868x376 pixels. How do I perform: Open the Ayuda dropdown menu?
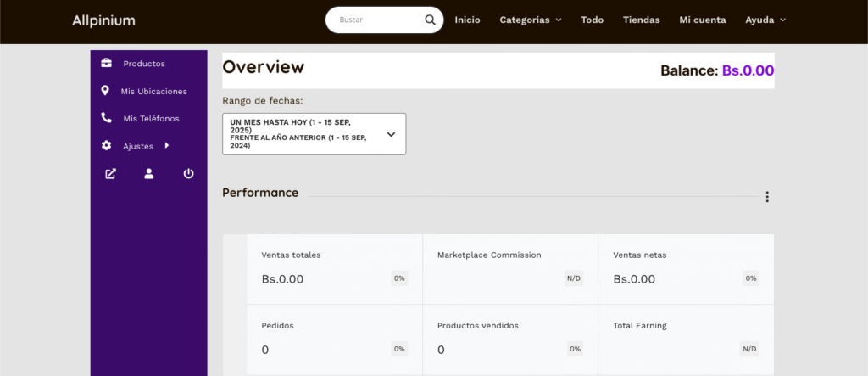(765, 20)
